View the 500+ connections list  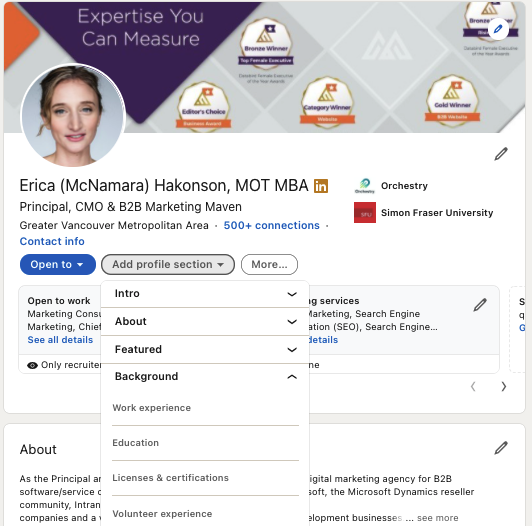[271, 225]
